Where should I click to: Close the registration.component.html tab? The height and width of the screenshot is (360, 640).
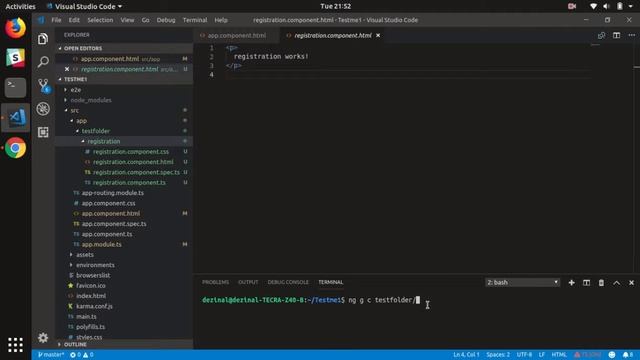(x=378, y=36)
